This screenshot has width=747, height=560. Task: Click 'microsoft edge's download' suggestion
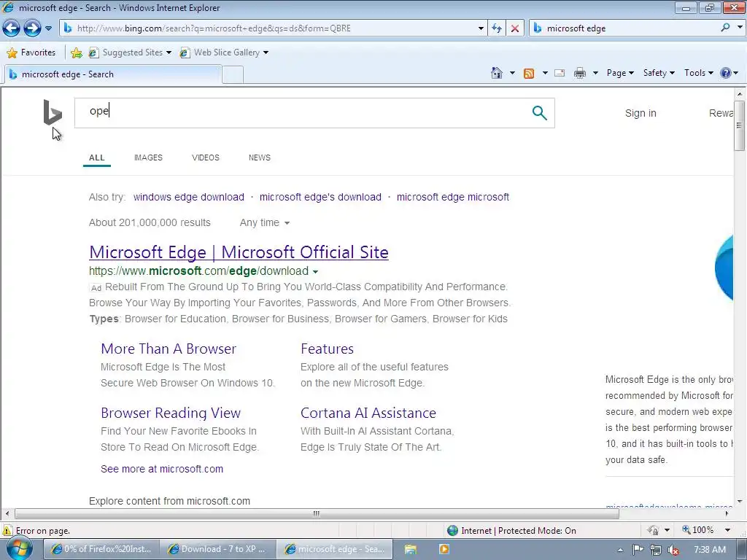point(320,197)
